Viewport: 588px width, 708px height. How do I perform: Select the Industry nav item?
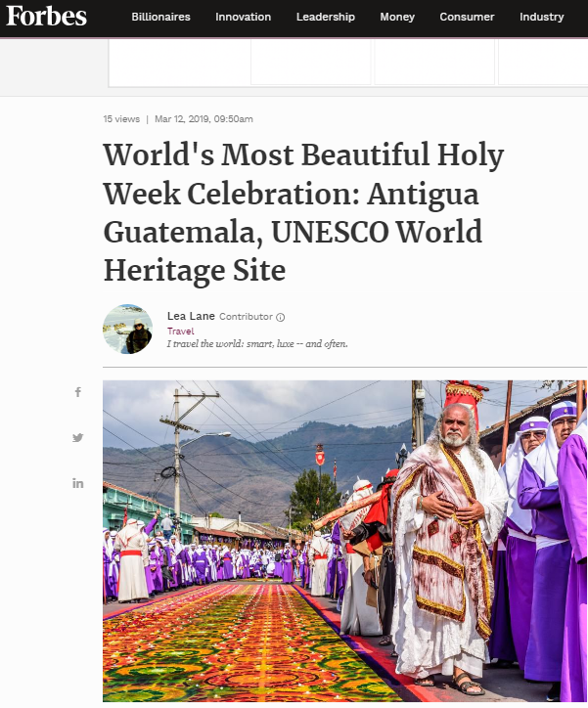point(541,17)
